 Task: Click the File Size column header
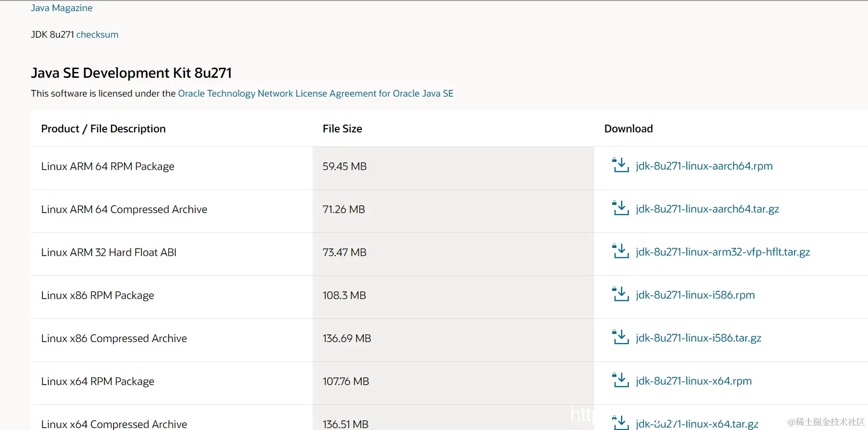(342, 129)
